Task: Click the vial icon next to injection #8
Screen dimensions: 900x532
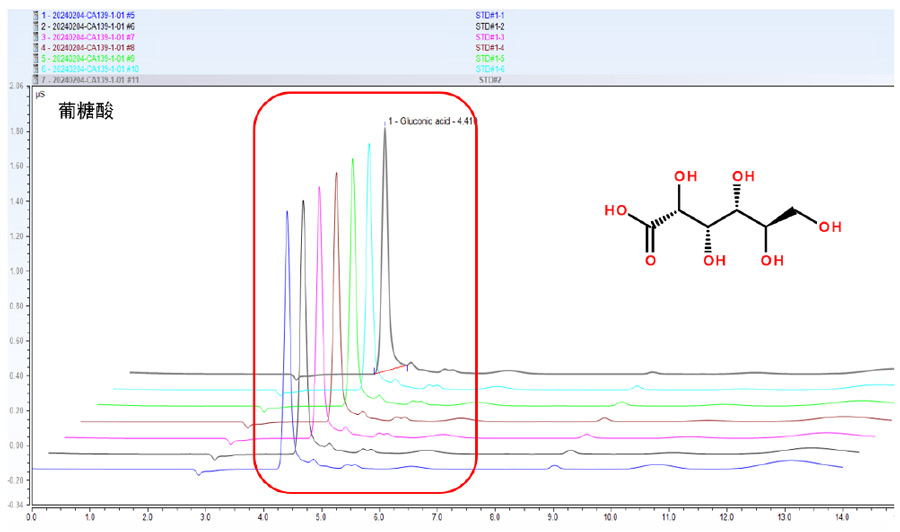Action: tap(36, 47)
